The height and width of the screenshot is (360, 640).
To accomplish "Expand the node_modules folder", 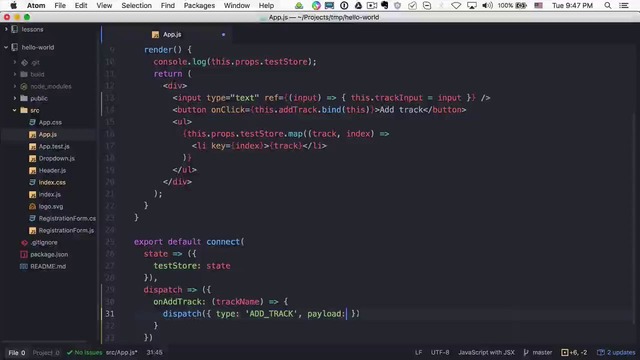I will click(15, 86).
